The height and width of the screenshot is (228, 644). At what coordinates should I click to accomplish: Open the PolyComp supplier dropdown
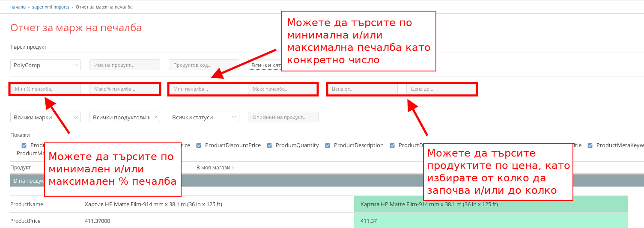[45, 65]
